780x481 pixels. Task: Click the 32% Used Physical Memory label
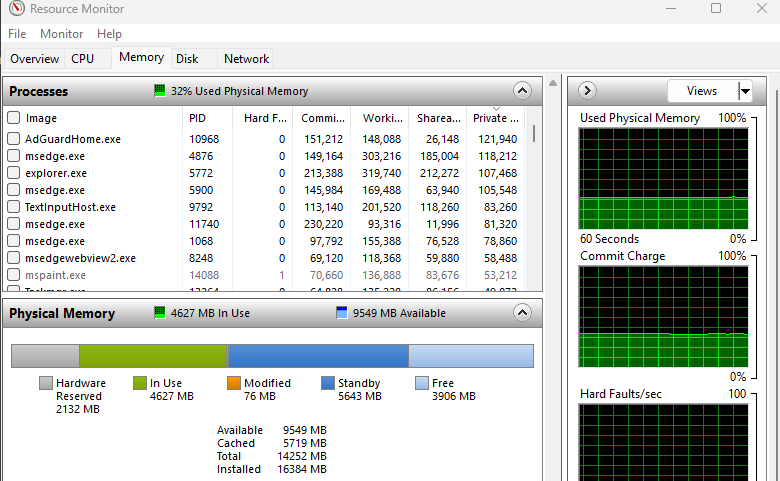(239, 91)
